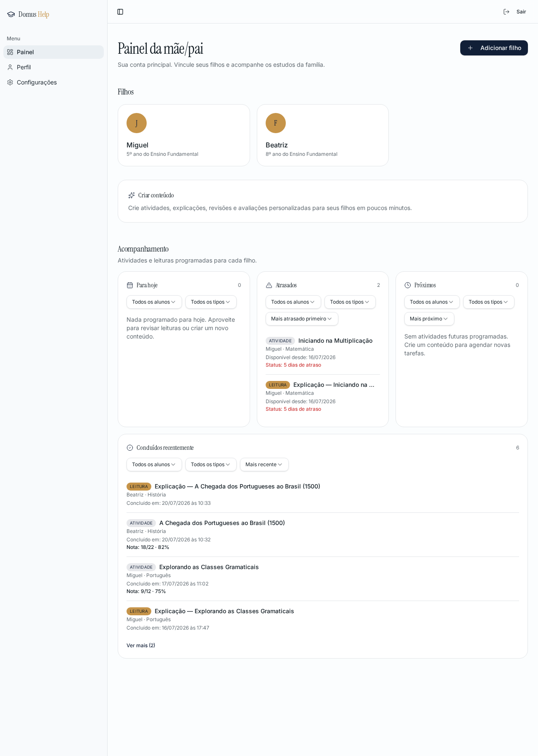Image resolution: width=538 pixels, height=756 pixels.
Task: Click the sparkle icon beside Criar conteúdo
Action: pyautogui.click(x=132, y=195)
